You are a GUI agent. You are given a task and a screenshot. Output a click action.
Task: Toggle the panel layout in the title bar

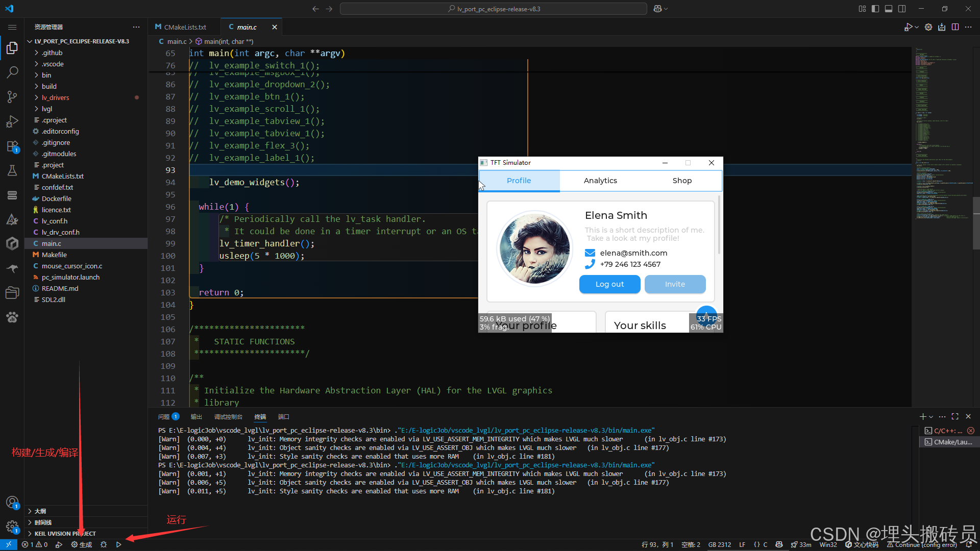tap(889, 9)
